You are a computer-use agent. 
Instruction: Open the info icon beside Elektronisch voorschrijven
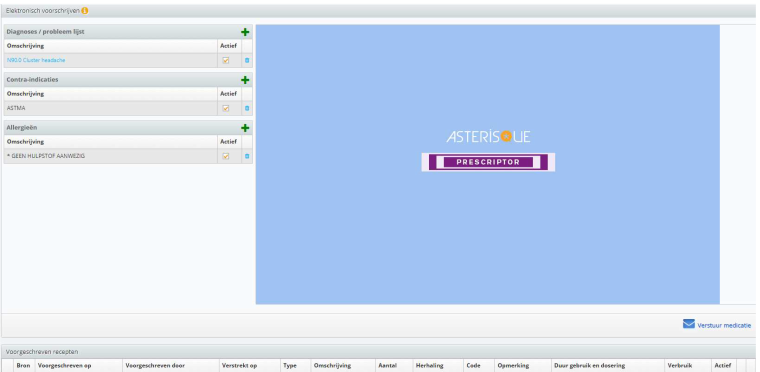click(85, 10)
